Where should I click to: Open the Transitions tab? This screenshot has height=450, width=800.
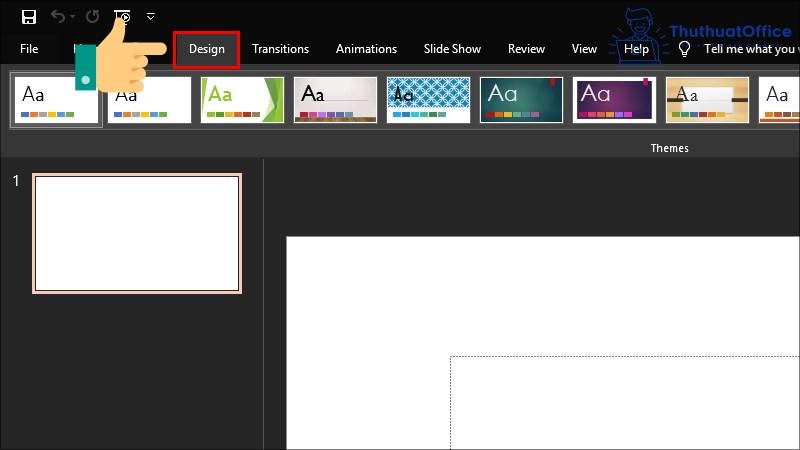pyautogui.click(x=280, y=49)
